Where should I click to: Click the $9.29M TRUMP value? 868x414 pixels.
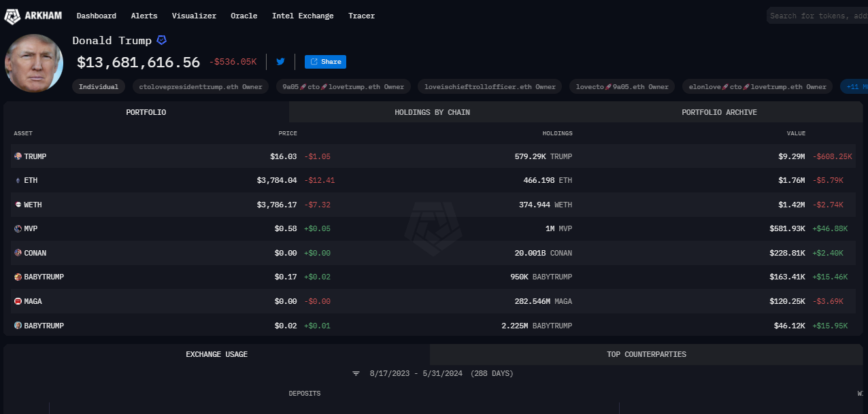point(792,156)
